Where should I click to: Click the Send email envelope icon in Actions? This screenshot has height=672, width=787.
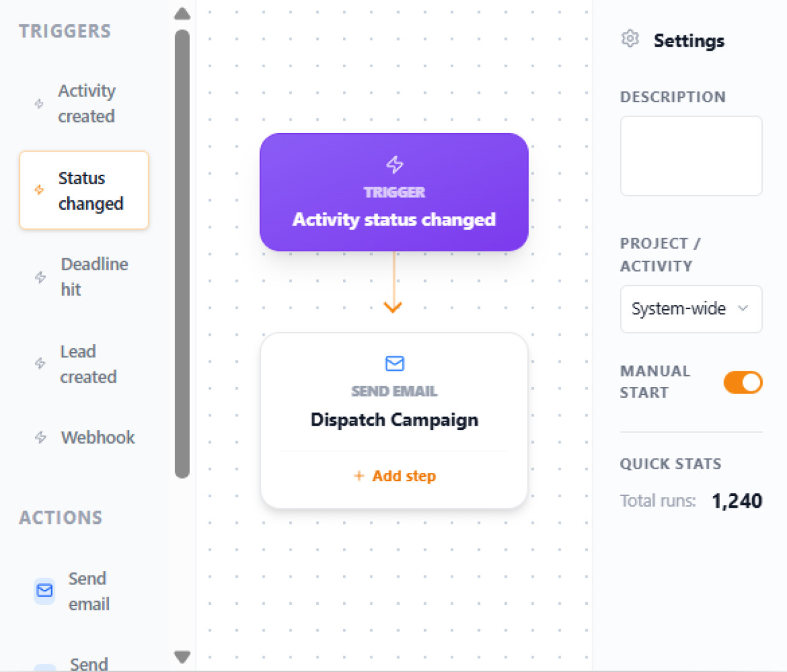pyautogui.click(x=45, y=590)
